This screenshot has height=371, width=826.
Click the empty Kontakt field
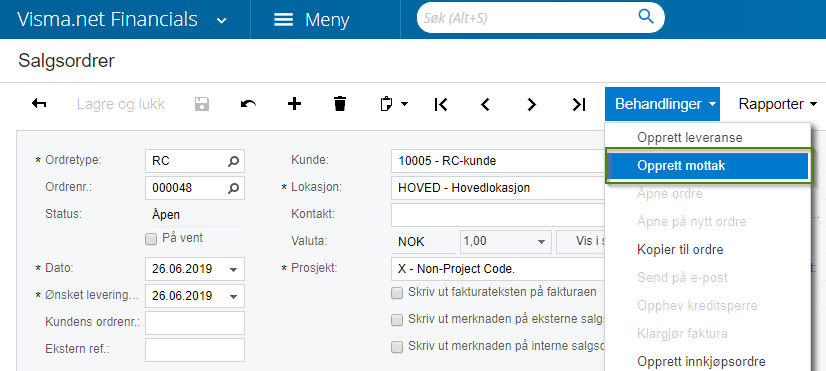tap(498, 214)
